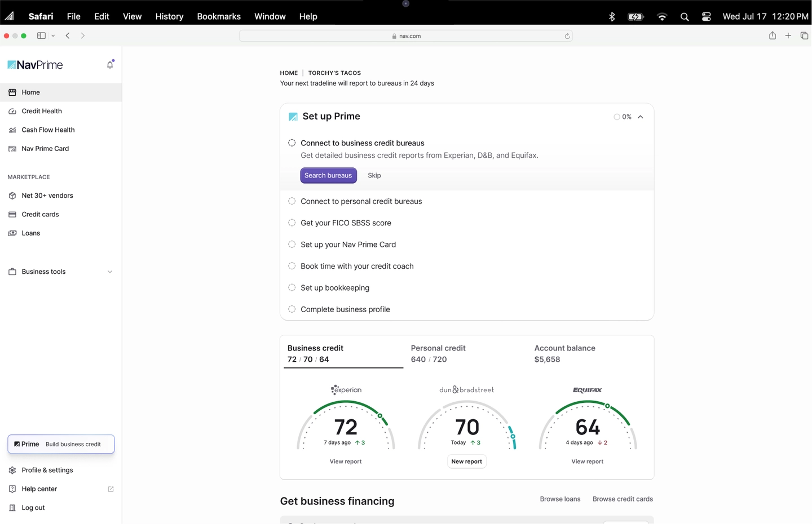Switch to the Personal credit tab
Image resolution: width=812 pixels, height=524 pixels.
point(438,353)
